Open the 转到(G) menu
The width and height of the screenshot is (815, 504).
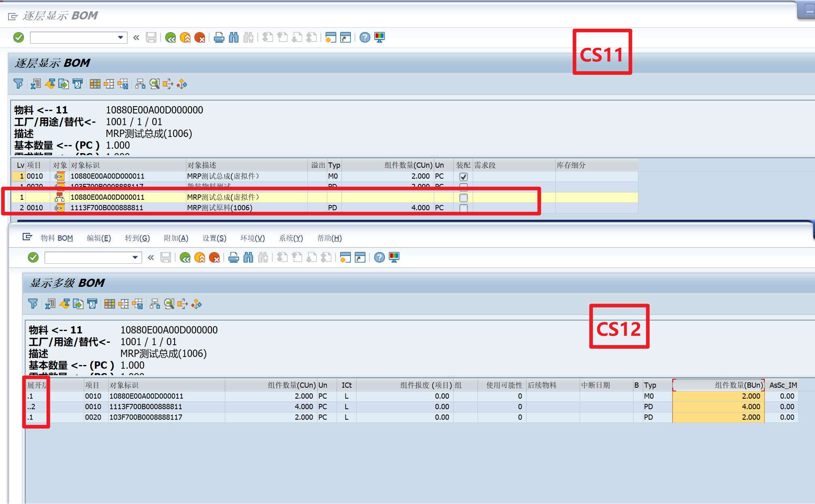point(137,238)
